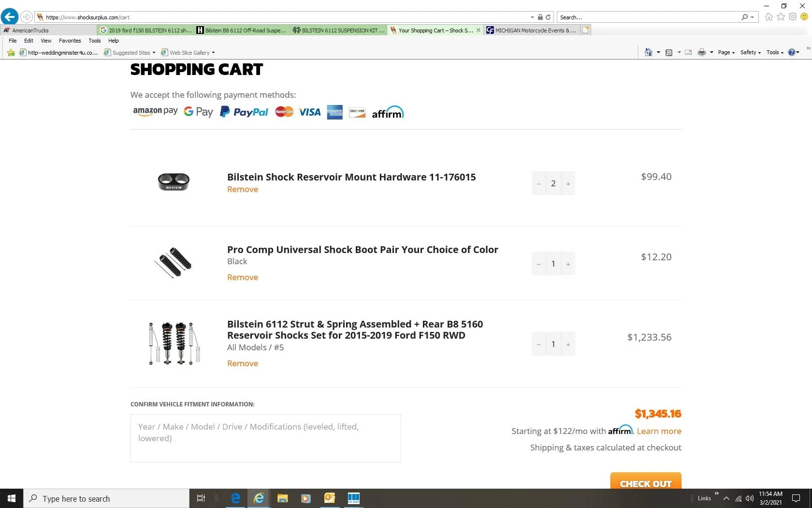
Task: Click the vehicle fitment information text field
Action: 265,438
